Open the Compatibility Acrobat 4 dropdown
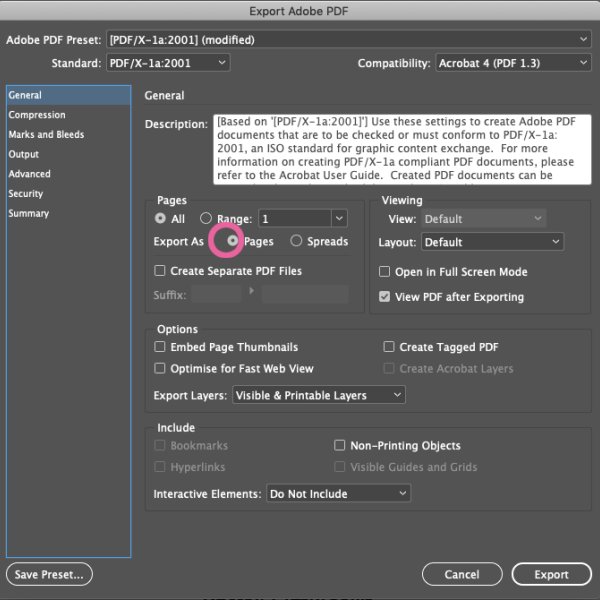Viewport: 600px width, 600px height. point(514,63)
